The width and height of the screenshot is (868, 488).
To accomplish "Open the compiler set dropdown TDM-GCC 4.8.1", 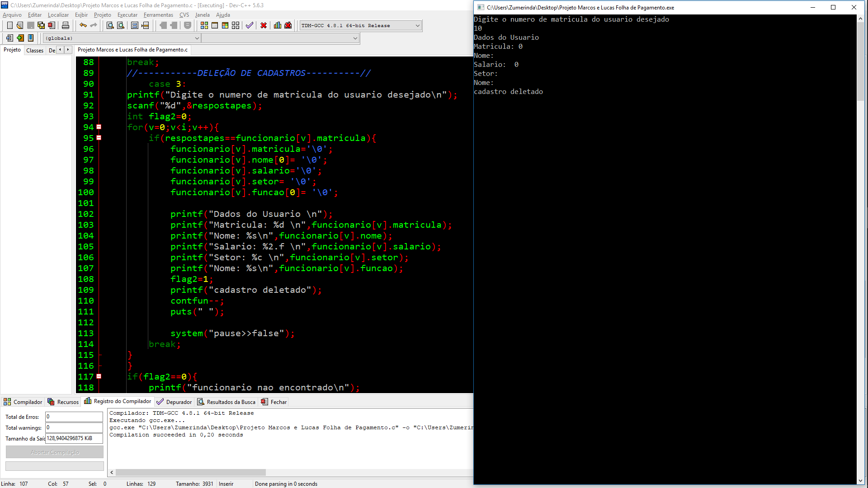I will (360, 26).
